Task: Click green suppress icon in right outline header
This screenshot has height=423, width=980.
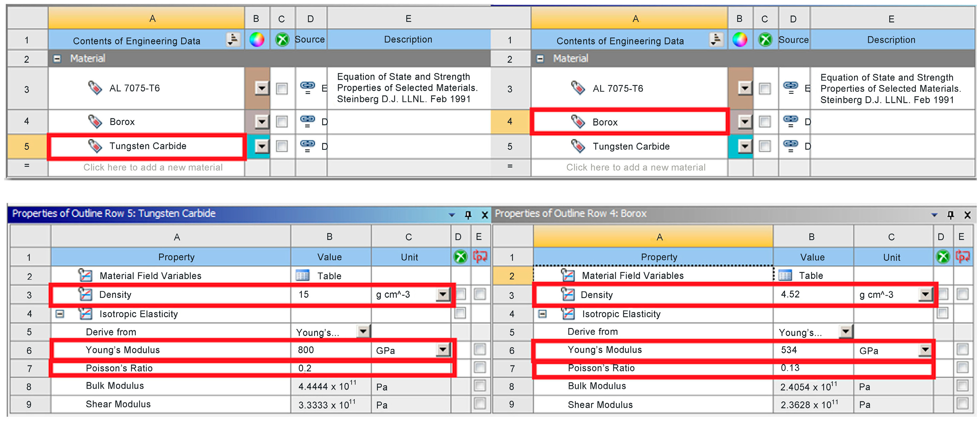Action: click(765, 40)
